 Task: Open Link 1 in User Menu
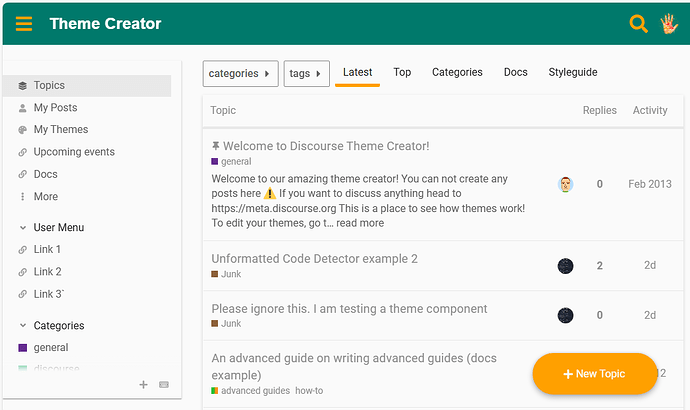(x=47, y=250)
